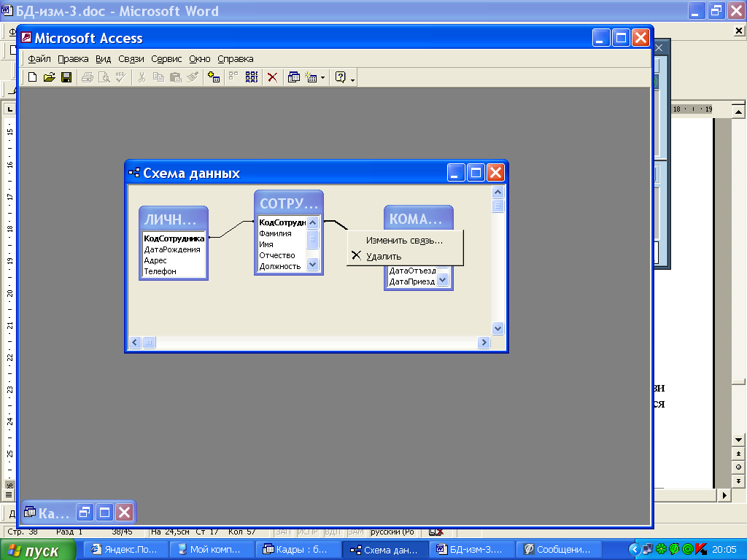Screen dimensions: 747x560
Task: Open the Справка menu
Action: (236, 59)
